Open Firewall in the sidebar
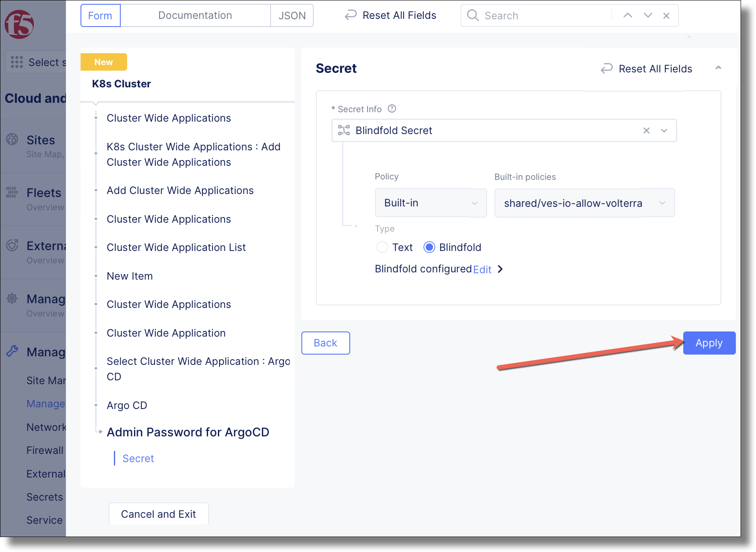Image resolution: width=756 pixels, height=552 pixels. click(45, 450)
